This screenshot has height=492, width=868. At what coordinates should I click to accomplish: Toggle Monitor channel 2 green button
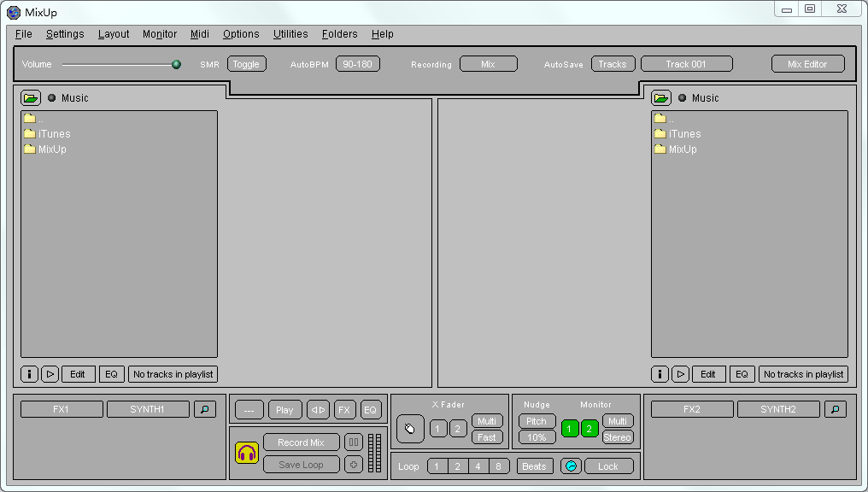[589, 429]
